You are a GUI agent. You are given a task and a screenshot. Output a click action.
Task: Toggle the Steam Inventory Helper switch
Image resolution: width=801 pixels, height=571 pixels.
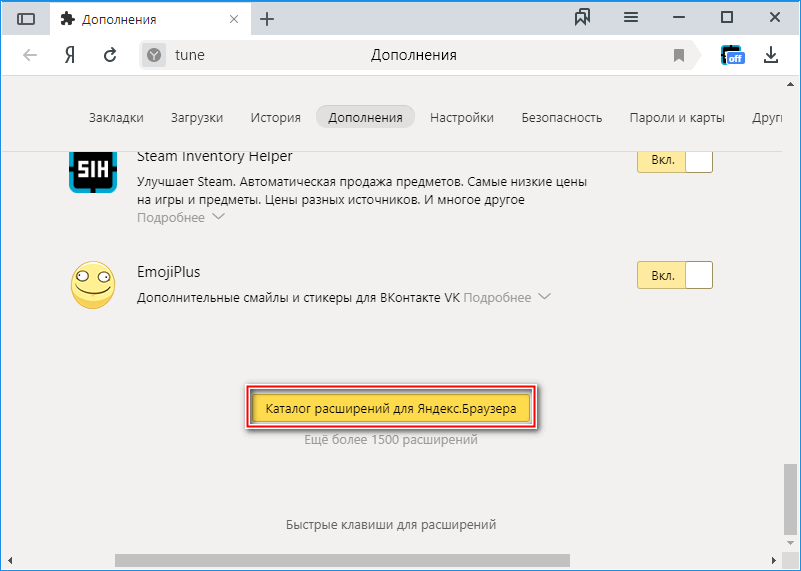(x=675, y=161)
